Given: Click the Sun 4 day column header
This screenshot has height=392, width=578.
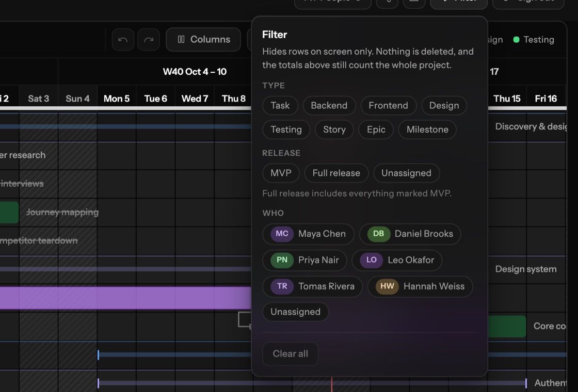Looking at the screenshot, I should 77,99.
